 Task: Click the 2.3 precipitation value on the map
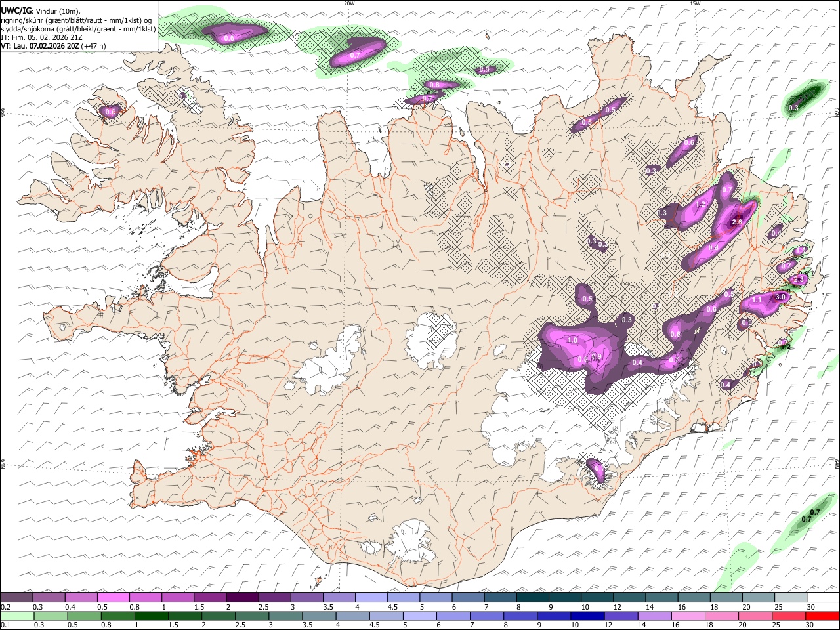pyautogui.click(x=799, y=280)
